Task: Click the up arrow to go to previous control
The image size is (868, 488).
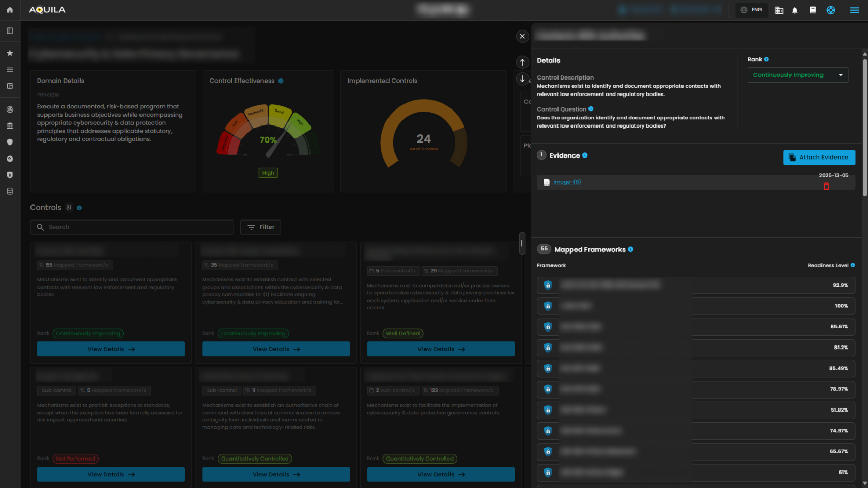Action: click(x=522, y=62)
